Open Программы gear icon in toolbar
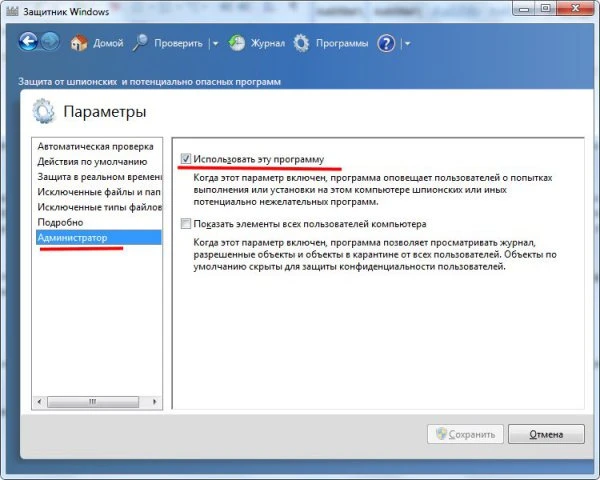Viewport: 600px width, 480px height. tap(302, 43)
